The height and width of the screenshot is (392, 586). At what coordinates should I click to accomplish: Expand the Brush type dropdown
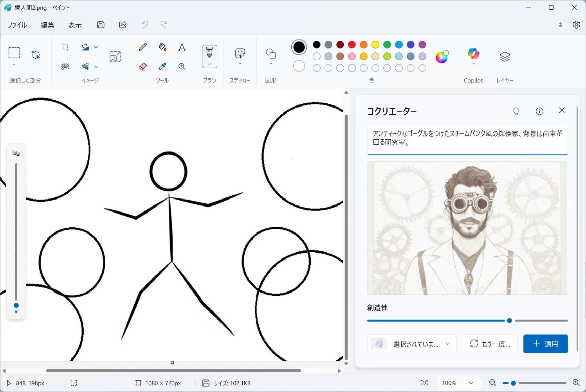(x=209, y=64)
